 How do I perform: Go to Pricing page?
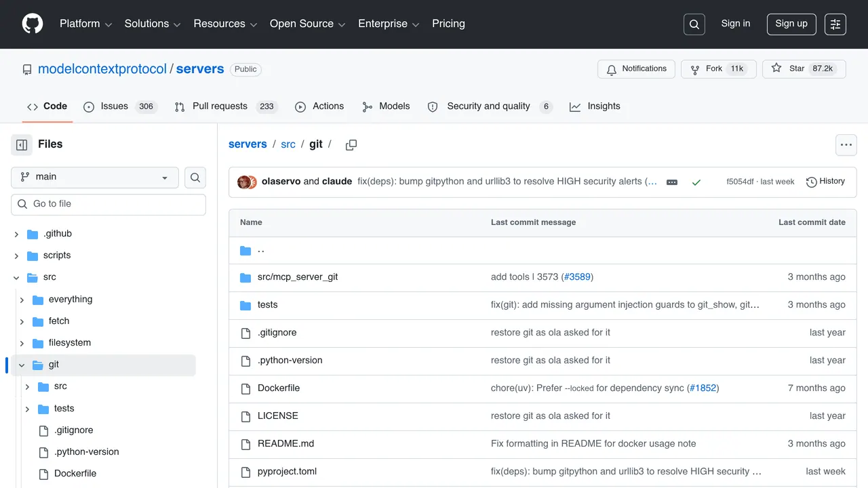pos(448,24)
